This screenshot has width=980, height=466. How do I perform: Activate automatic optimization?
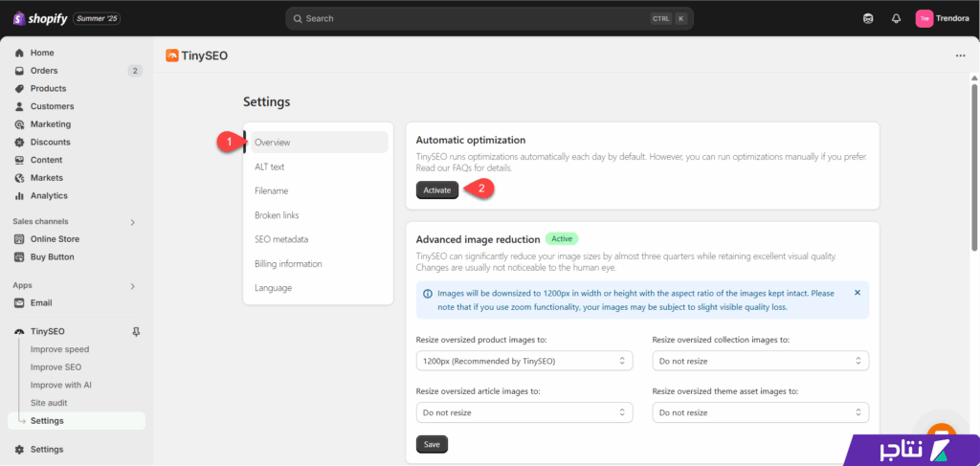point(436,189)
